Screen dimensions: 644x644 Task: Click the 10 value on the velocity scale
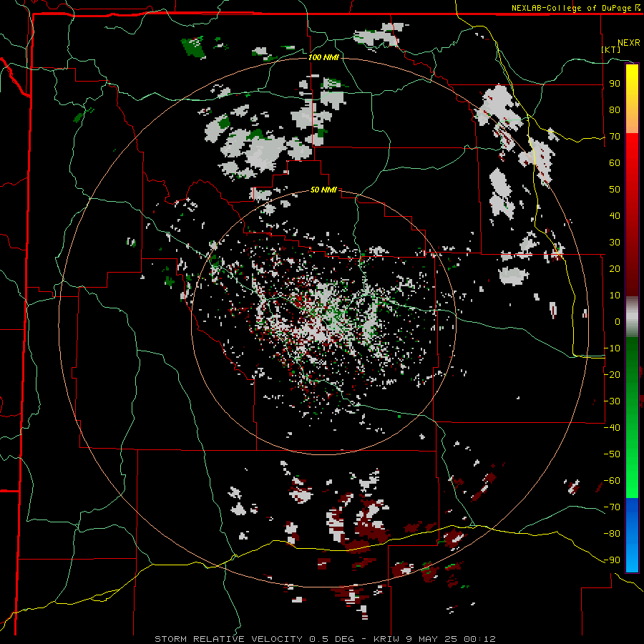point(615,296)
